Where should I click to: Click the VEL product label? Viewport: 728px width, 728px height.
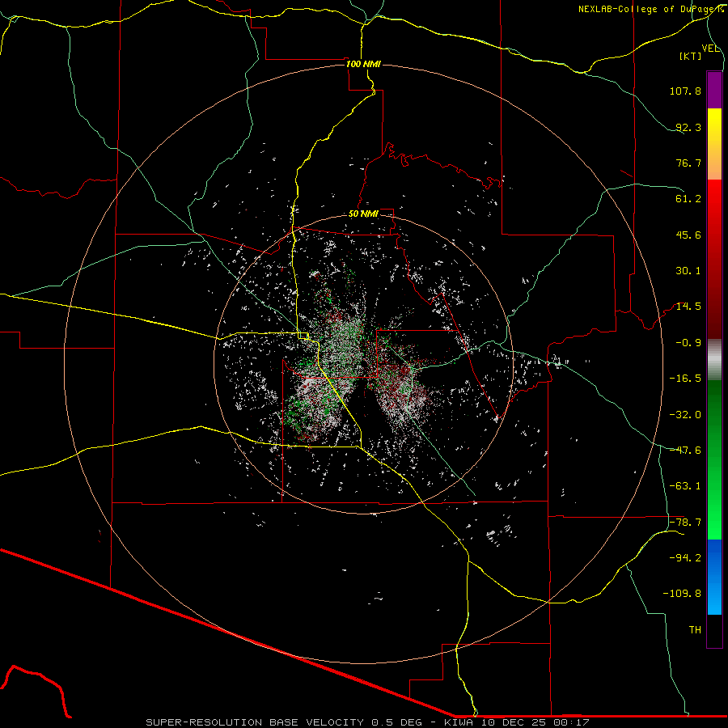[x=710, y=49]
